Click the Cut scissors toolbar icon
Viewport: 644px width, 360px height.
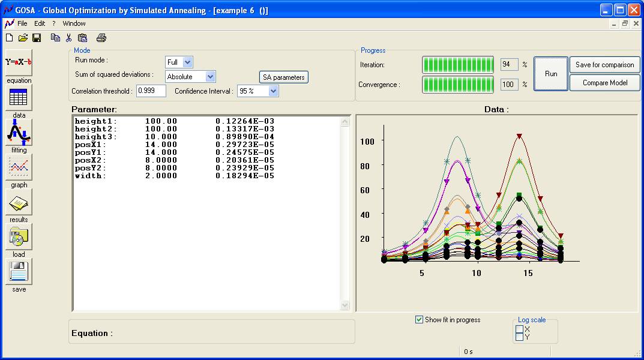coord(68,38)
